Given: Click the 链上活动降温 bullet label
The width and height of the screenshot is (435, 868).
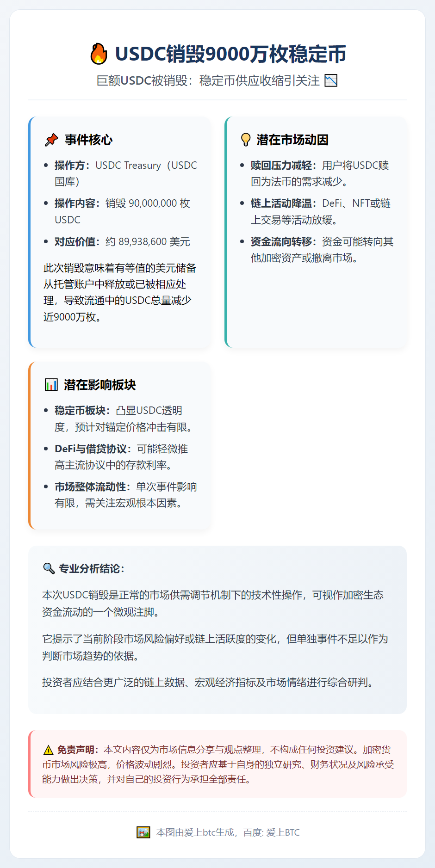Looking at the screenshot, I should click(284, 203).
